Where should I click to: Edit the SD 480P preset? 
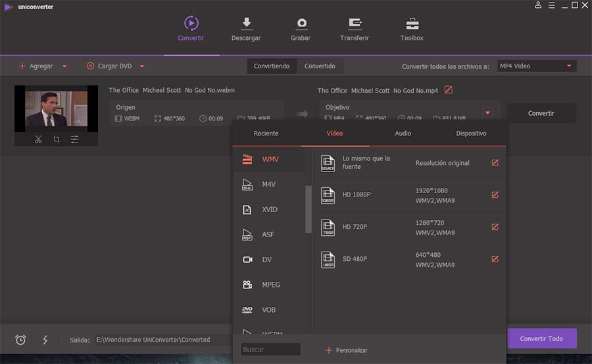[495, 259]
